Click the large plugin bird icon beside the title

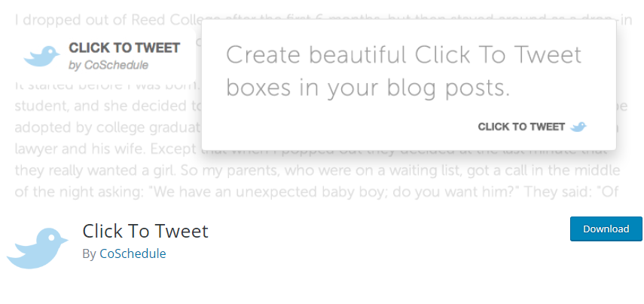(x=38, y=247)
